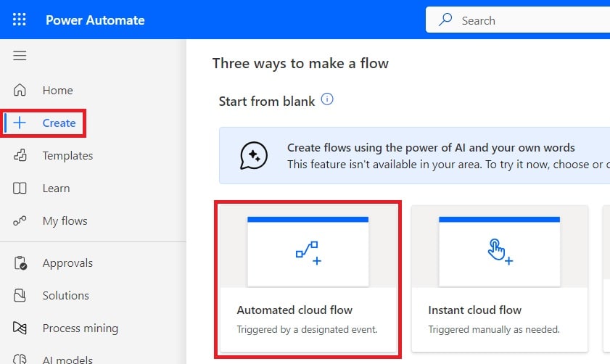Click the search magnifier icon
The width and height of the screenshot is (610, 364).
(445, 19)
